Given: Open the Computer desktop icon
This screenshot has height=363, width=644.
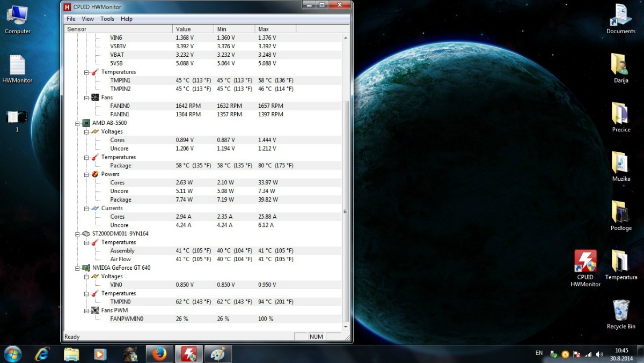Looking at the screenshot, I should [17, 20].
